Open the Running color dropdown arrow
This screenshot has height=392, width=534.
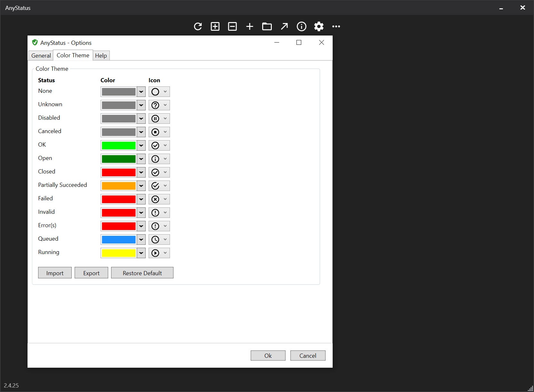[x=141, y=253]
